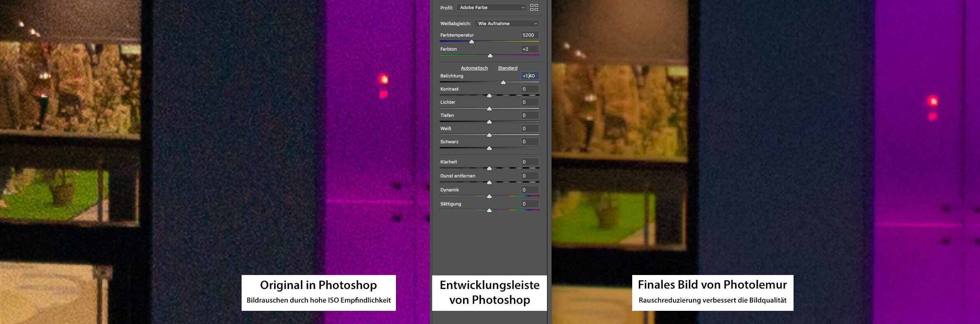Click the Farbtemperatur slider handle
The width and height of the screenshot is (980, 324).
(x=472, y=42)
